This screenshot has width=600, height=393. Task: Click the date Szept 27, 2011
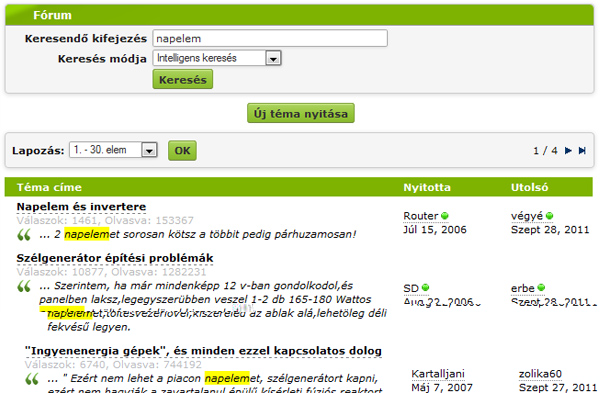coord(558,388)
